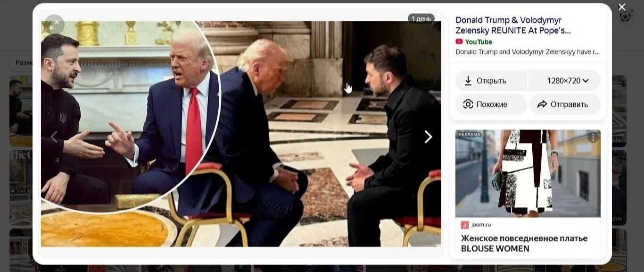
Task: Open the 1280×720 size dropdown
Action: (x=565, y=81)
